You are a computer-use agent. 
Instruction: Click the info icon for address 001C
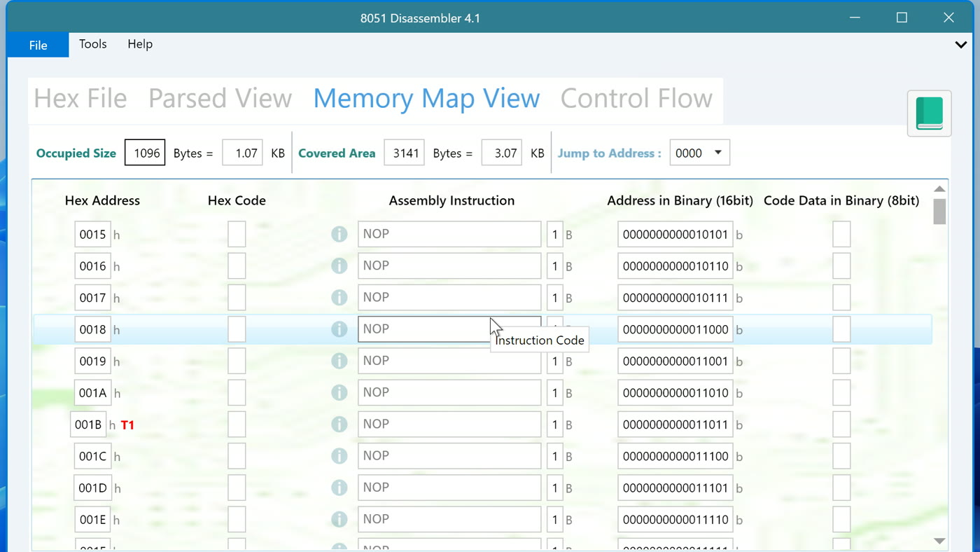tap(339, 456)
